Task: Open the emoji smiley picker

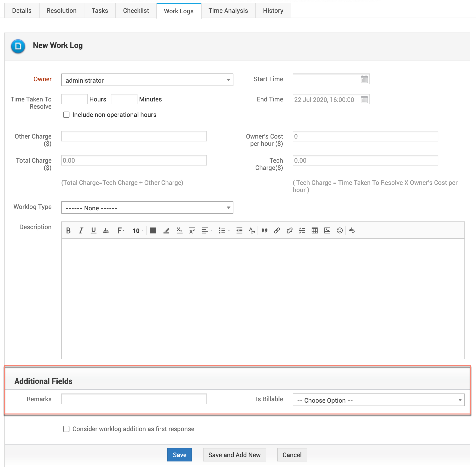Action: 340,231
